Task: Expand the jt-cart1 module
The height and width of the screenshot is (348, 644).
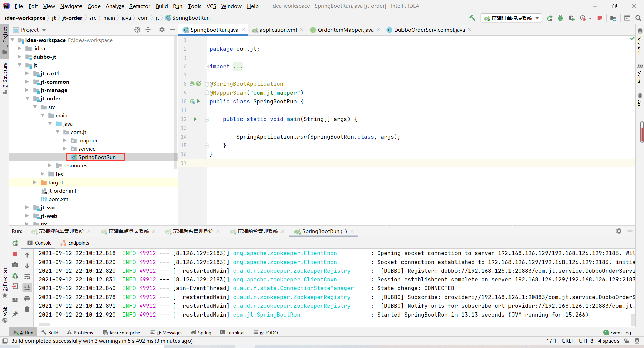Action: point(27,73)
